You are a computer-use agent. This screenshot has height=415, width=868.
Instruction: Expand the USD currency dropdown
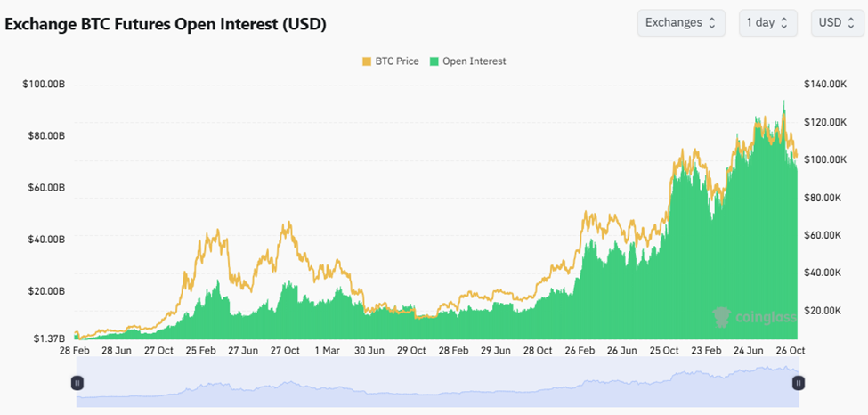[x=837, y=23]
